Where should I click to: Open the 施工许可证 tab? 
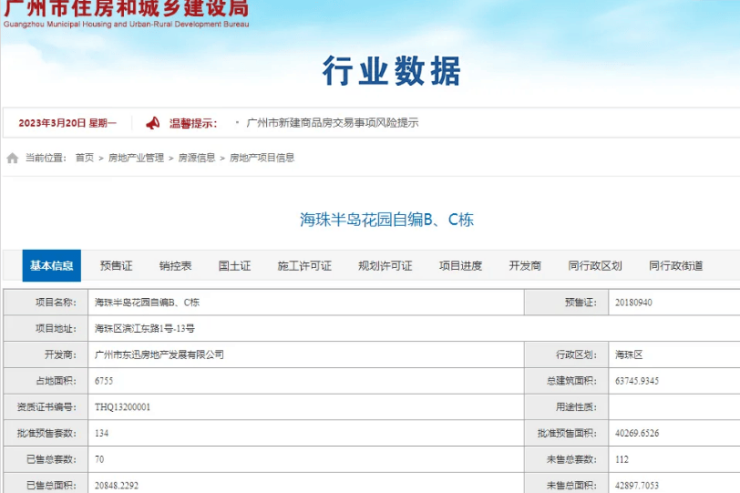[304, 266]
